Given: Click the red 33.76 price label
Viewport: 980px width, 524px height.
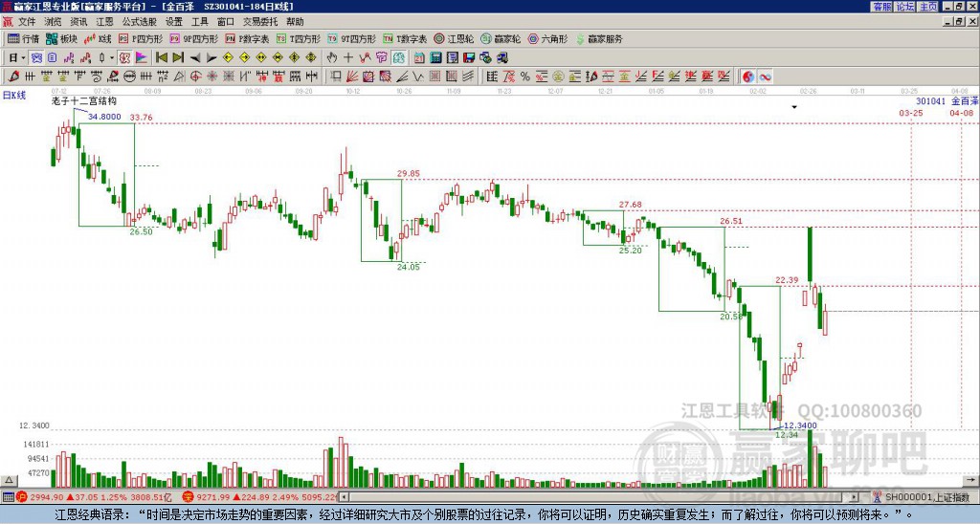Looking at the screenshot, I should pos(142,117).
